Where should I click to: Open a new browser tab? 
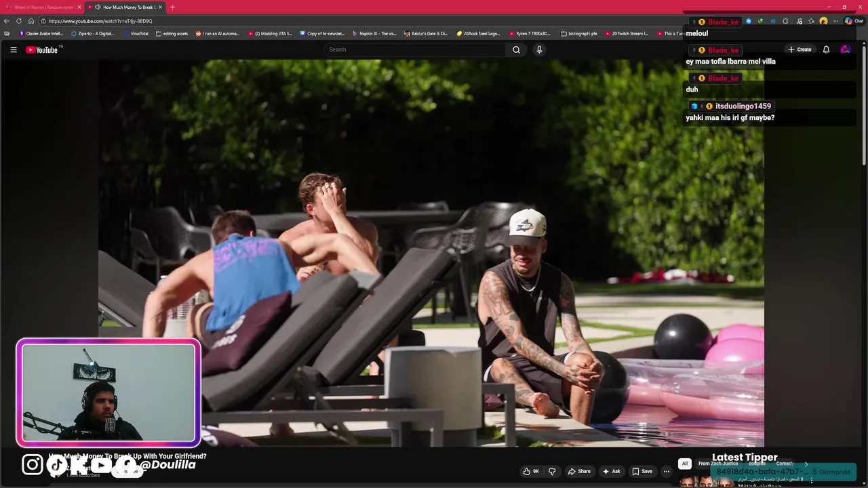pos(172,7)
